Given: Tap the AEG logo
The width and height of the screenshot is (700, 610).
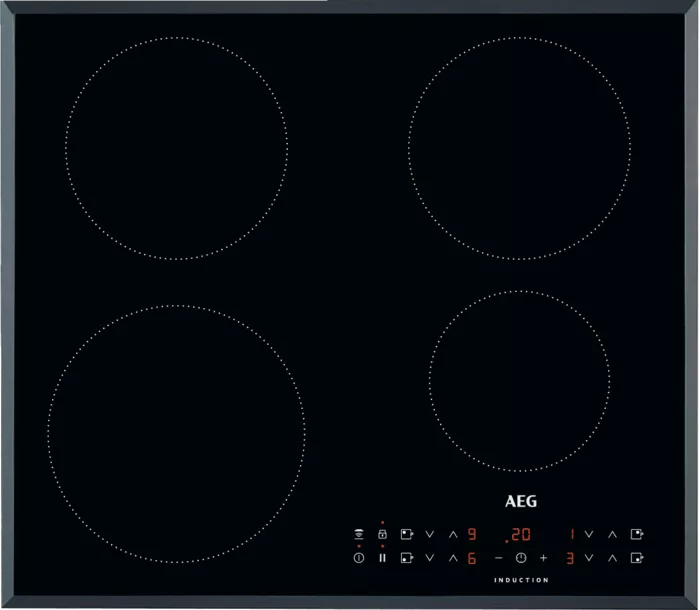Looking at the screenshot, I should [521, 501].
